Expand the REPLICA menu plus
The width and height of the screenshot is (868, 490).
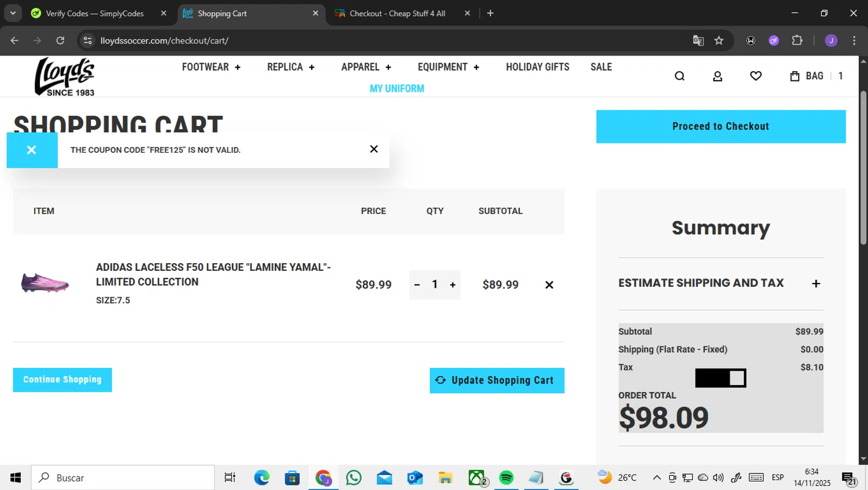[312, 67]
